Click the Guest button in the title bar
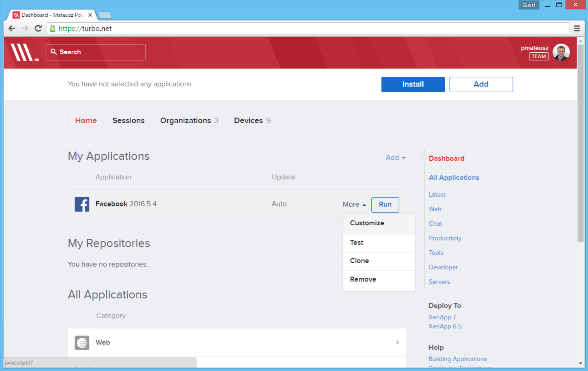This screenshot has height=371, width=588. tap(529, 5)
